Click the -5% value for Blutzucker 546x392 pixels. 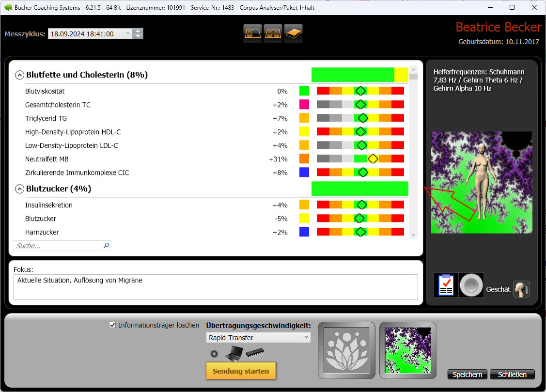[281, 219]
